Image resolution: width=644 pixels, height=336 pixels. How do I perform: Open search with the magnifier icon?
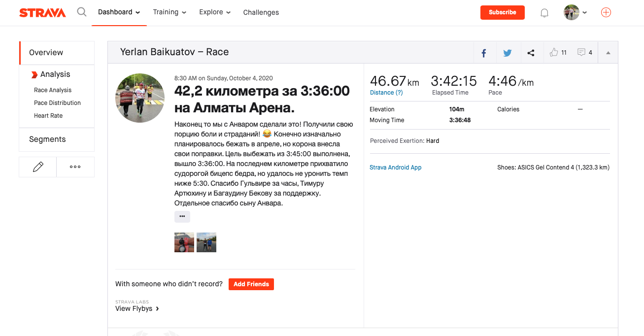point(82,12)
